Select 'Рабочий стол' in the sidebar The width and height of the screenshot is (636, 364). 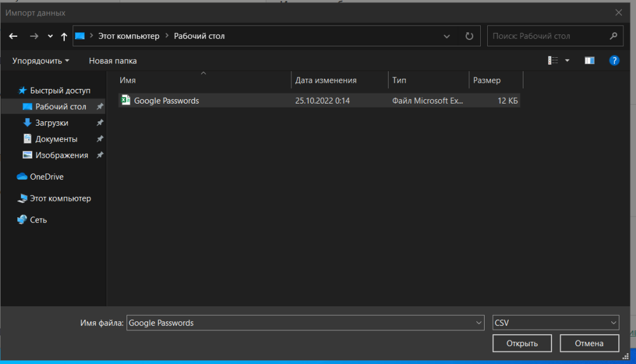53,107
